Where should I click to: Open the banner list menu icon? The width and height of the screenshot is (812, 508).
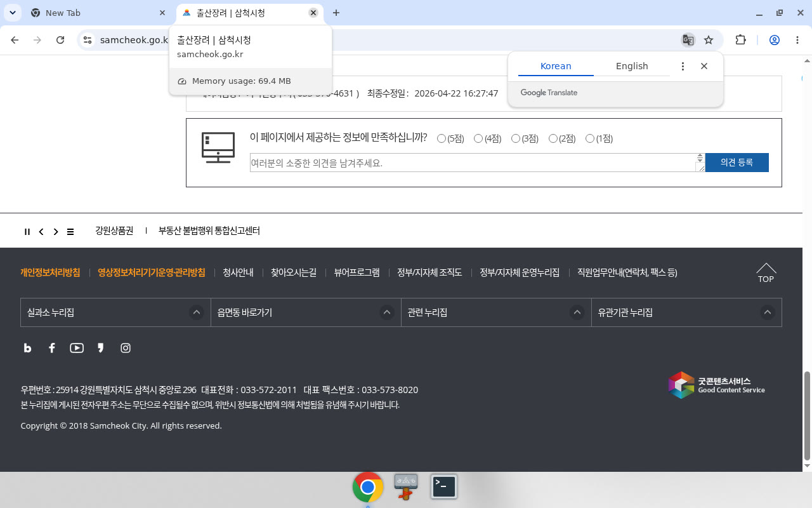(70, 232)
